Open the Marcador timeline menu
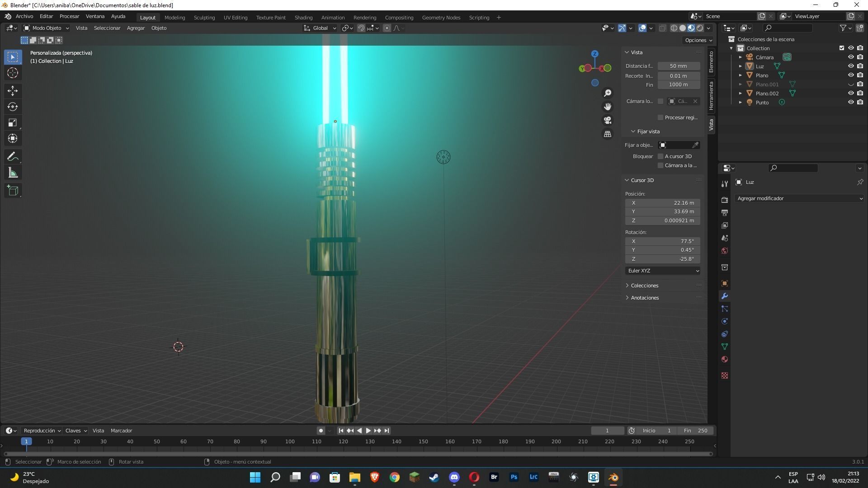This screenshot has width=868, height=488. (x=121, y=431)
